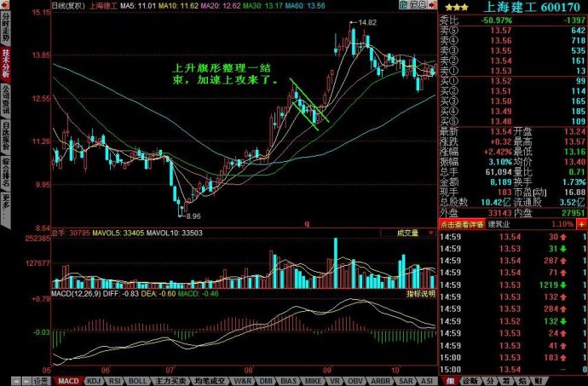Click the small red q marker on chart
Viewport: 588px width, 386px height.
click(x=307, y=223)
